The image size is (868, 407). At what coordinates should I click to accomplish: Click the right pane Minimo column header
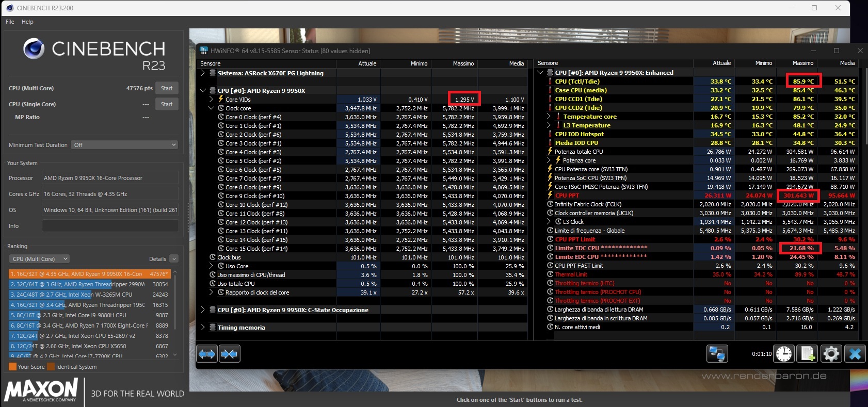[x=756, y=63]
